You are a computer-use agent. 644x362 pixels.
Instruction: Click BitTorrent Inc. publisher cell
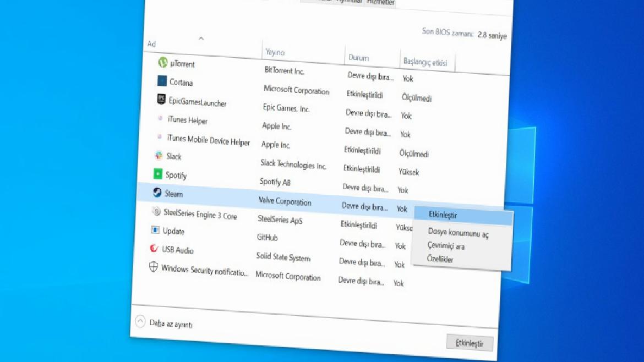[284, 70]
